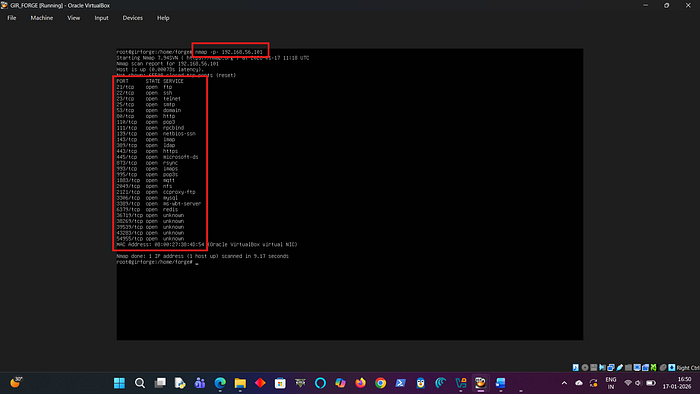This screenshot has width=700, height=394.
Task: Click the blue USB plug status indicator
Action: (x=620, y=367)
